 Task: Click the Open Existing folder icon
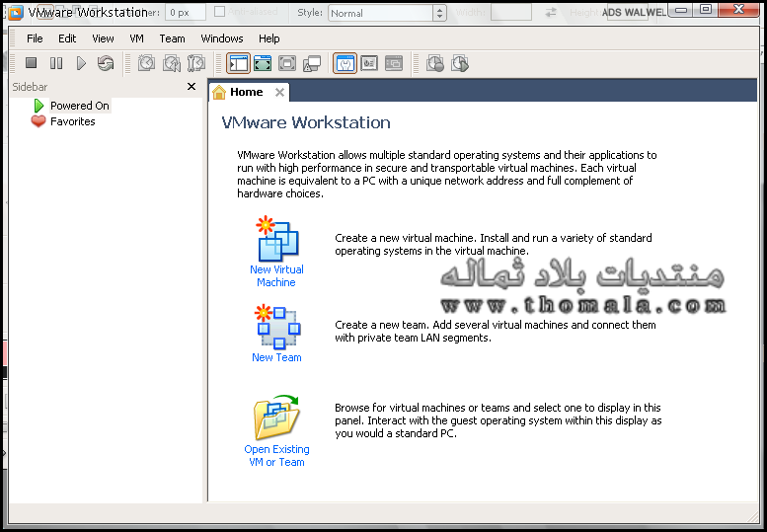pos(276,418)
